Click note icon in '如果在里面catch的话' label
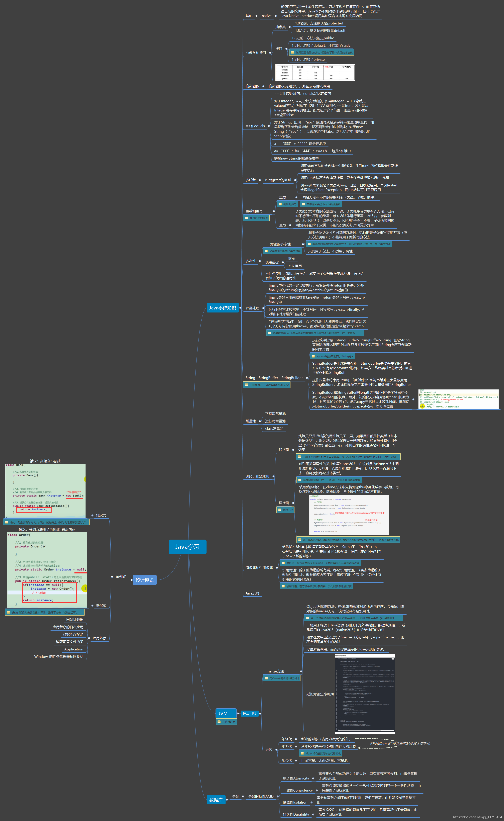 click(x=269, y=333)
